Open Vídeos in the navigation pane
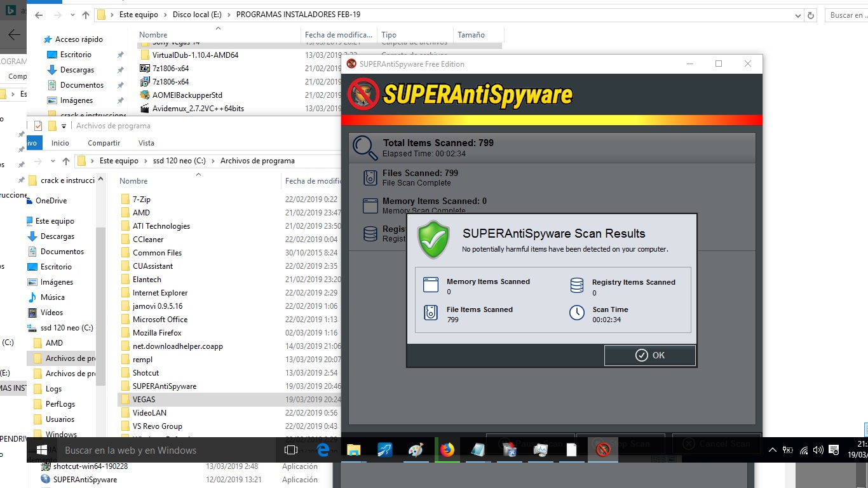The image size is (868, 488). pos(51,313)
